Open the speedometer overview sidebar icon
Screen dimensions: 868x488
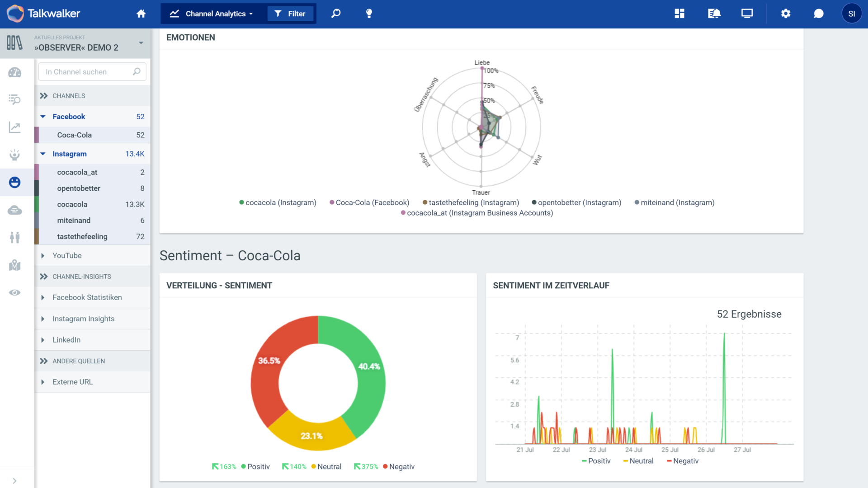(x=15, y=72)
